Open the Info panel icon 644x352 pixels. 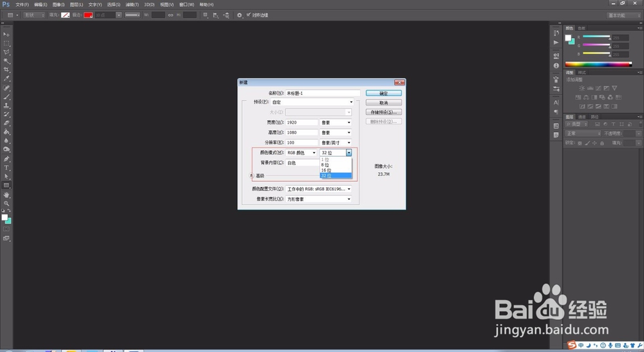(x=556, y=65)
